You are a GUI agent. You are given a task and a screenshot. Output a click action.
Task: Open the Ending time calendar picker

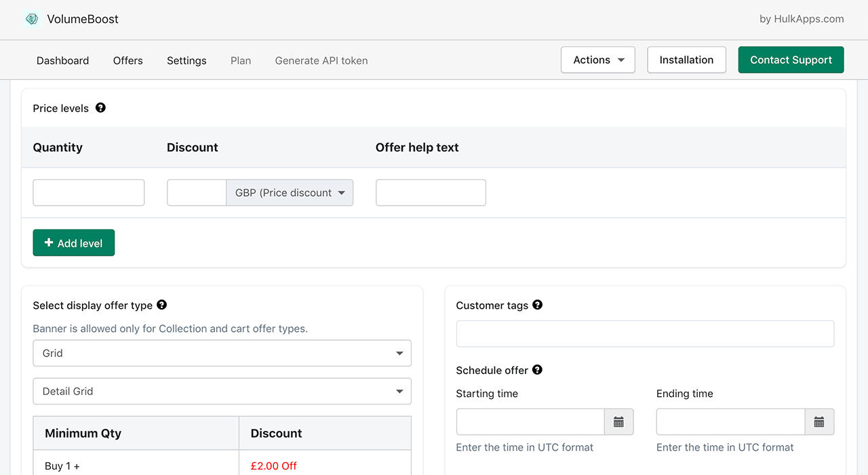point(819,422)
